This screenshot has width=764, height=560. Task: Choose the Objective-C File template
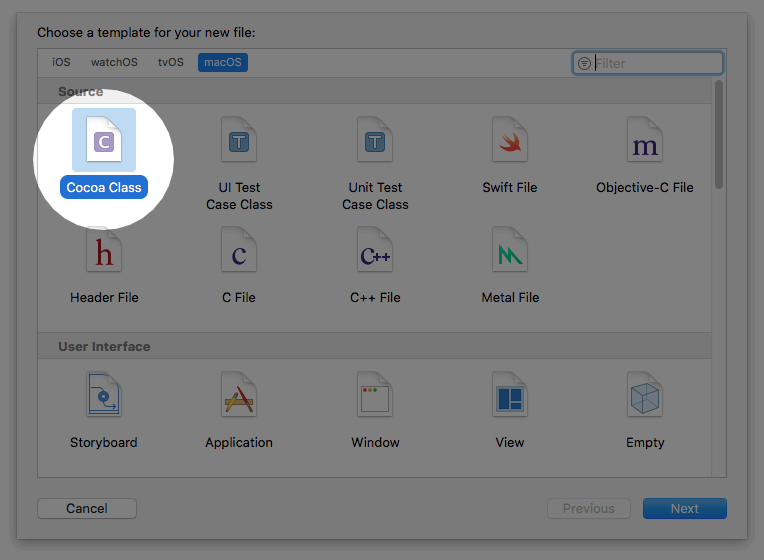[x=645, y=142]
